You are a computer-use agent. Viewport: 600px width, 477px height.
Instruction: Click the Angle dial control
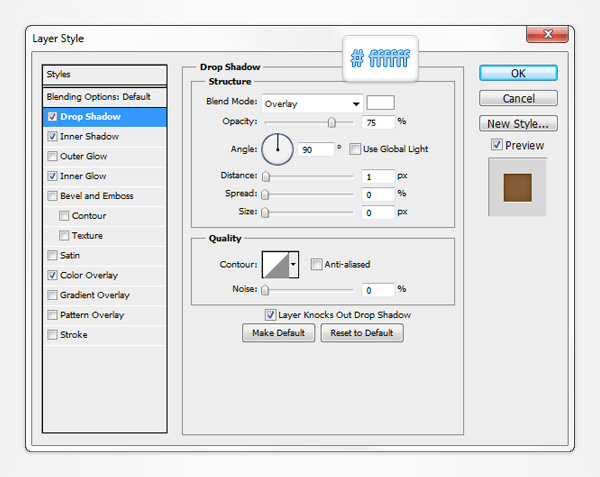(x=277, y=150)
